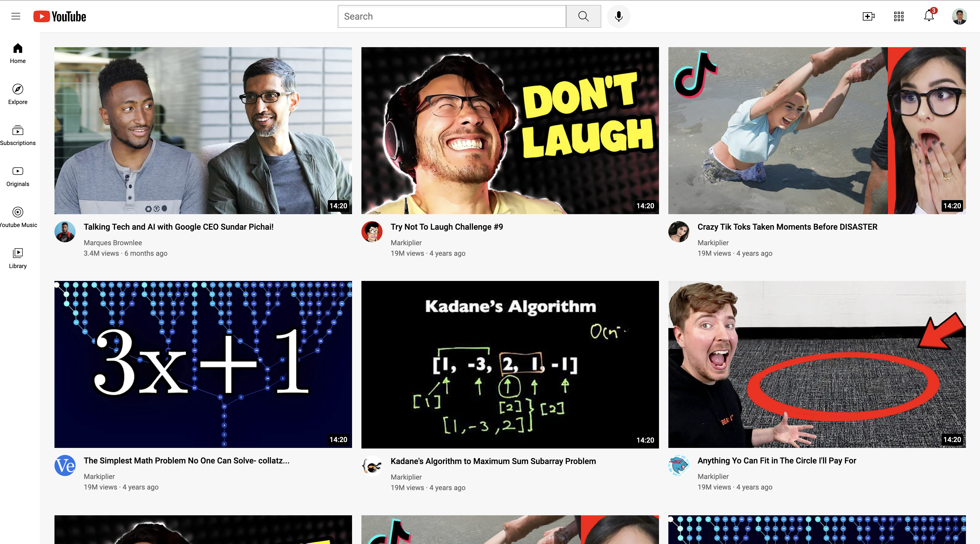The height and width of the screenshot is (544, 980).
Task: Open channel avatar beside Try Not To Laugh
Action: [372, 232]
